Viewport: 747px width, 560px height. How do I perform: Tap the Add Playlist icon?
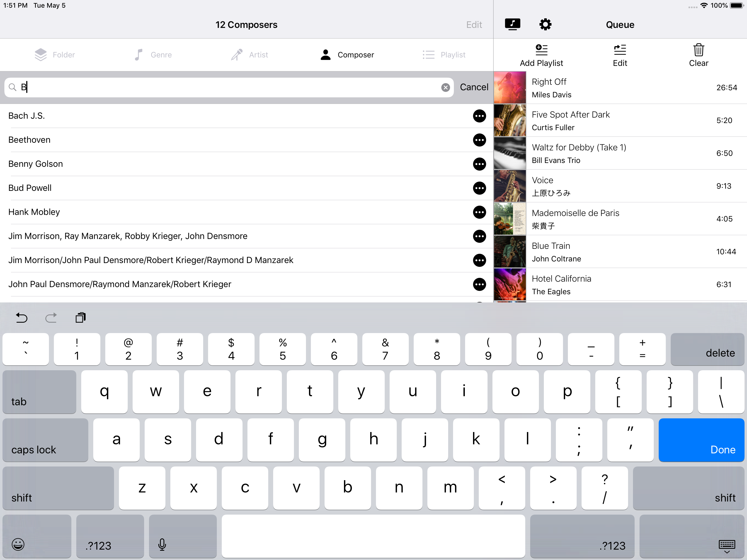click(541, 50)
